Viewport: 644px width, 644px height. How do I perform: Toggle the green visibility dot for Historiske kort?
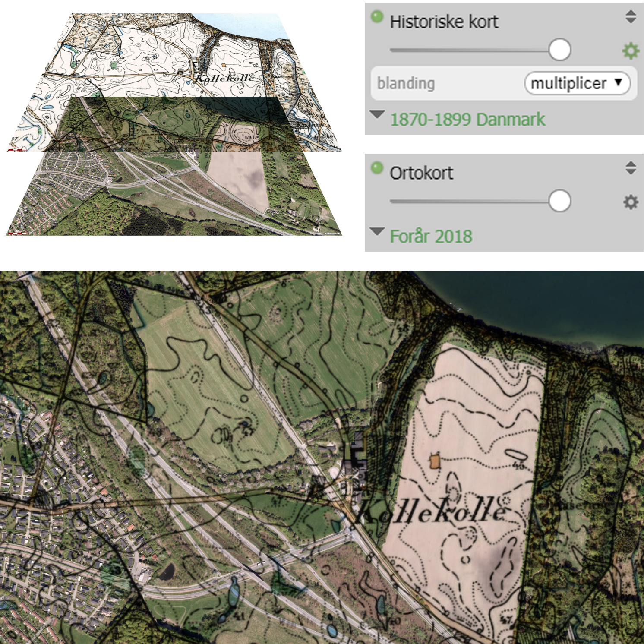[377, 16]
